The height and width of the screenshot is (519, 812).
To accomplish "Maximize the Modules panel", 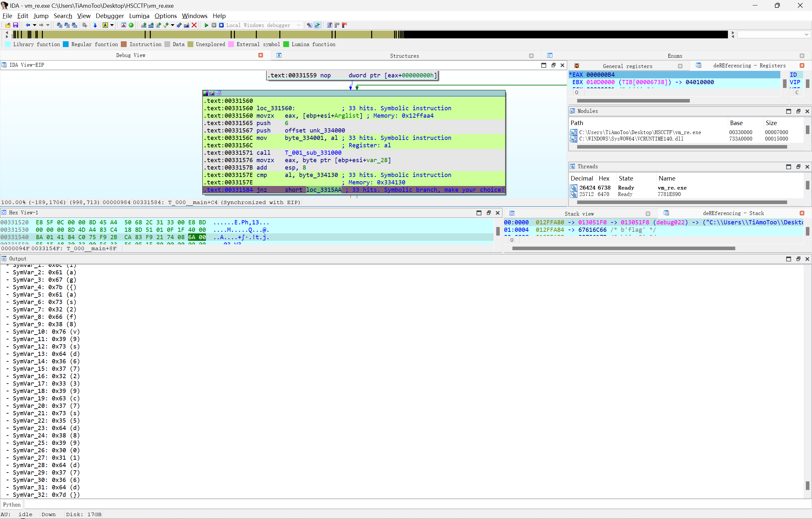I will 788,111.
